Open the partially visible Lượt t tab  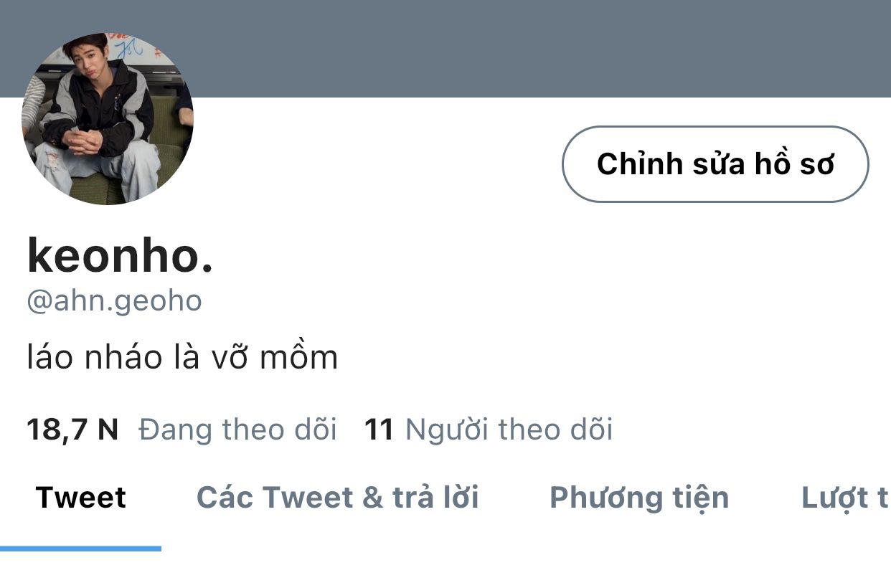click(846, 498)
